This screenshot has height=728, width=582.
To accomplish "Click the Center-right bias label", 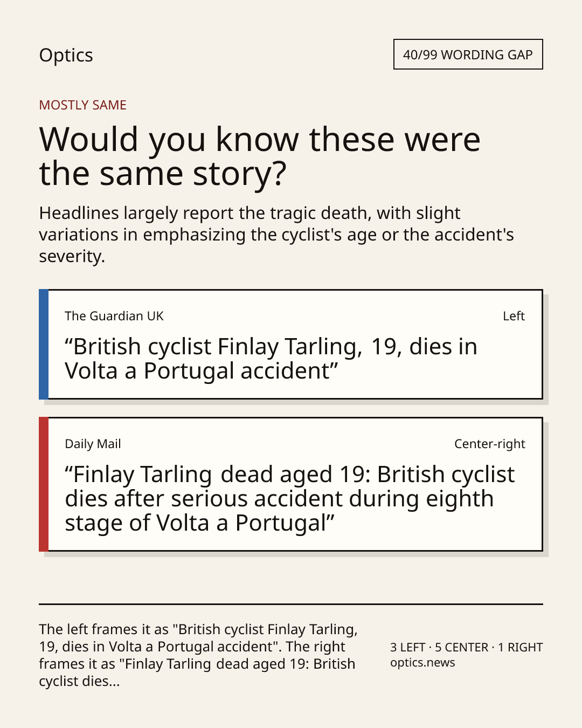I will click(489, 444).
